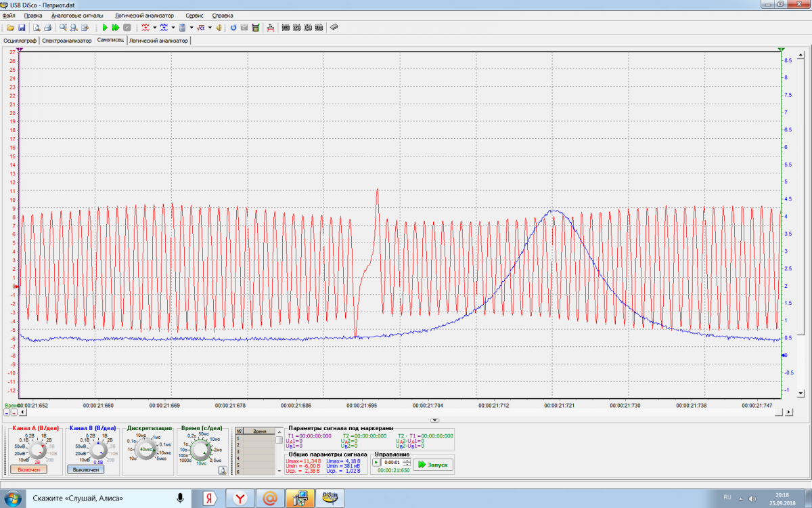This screenshot has width=812, height=508.
Task: Open the DiSco app on the taskbar
Action: tap(330, 498)
